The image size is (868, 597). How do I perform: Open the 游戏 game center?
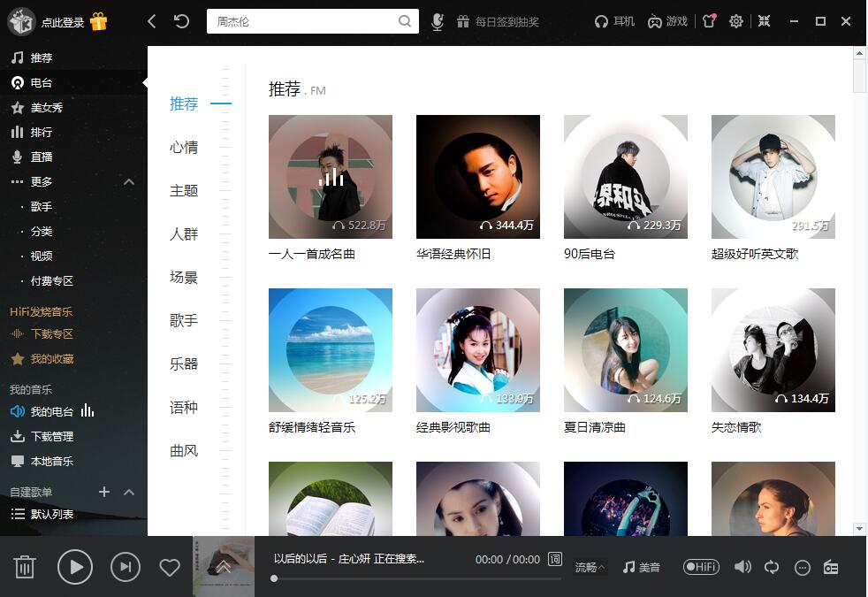click(x=667, y=21)
